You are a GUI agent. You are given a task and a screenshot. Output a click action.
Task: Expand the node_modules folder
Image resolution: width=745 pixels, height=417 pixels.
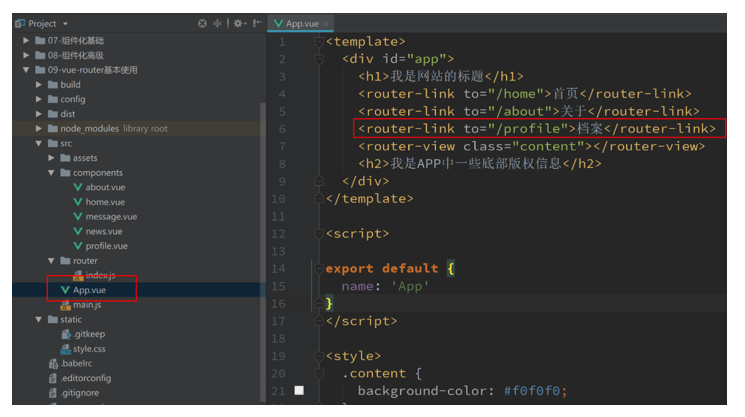pyautogui.click(x=39, y=129)
